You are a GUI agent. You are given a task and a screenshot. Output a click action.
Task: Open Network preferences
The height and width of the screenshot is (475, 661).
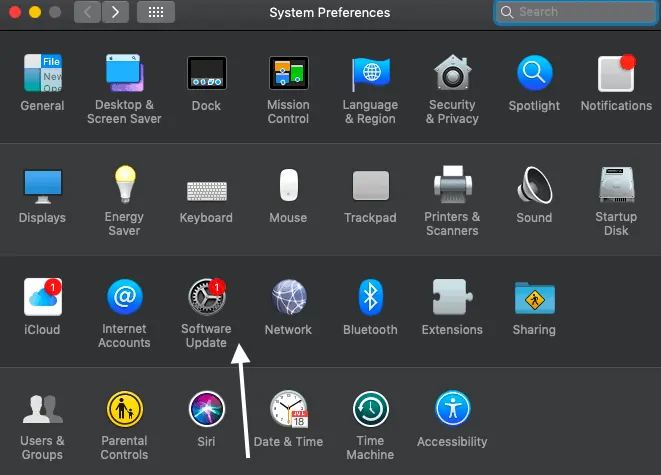(x=288, y=298)
